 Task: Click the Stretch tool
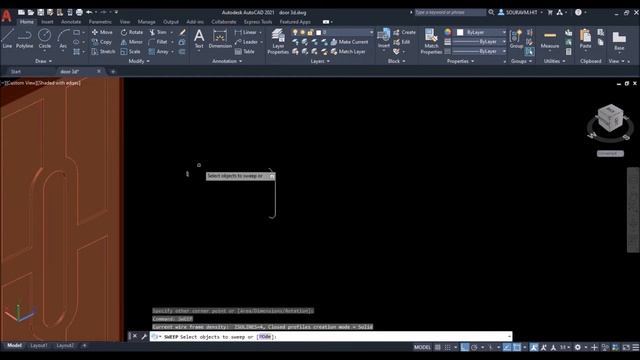coord(103,51)
